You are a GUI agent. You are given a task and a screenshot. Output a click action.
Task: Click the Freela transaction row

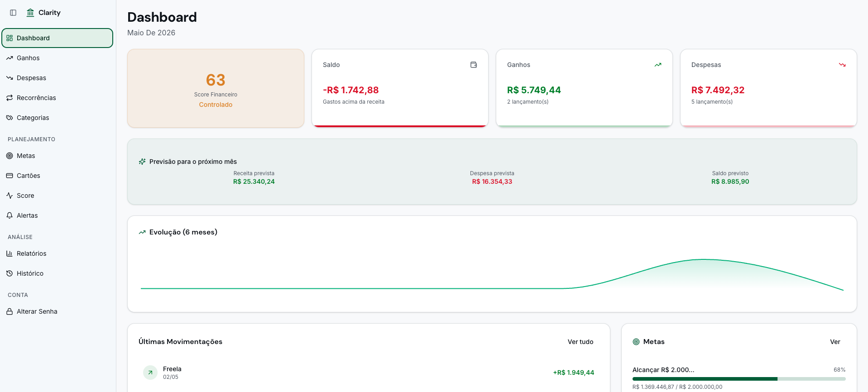pos(369,373)
